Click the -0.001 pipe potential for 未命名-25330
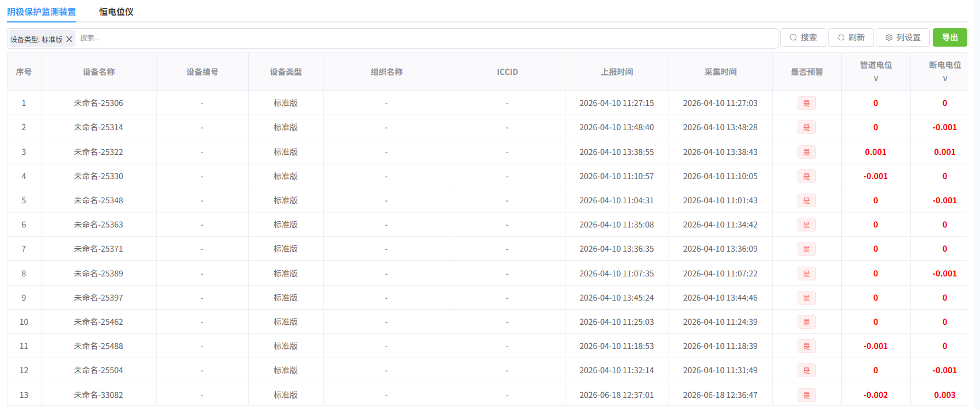Image resolution: width=980 pixels, height=410 pixels. click(876, 176)
